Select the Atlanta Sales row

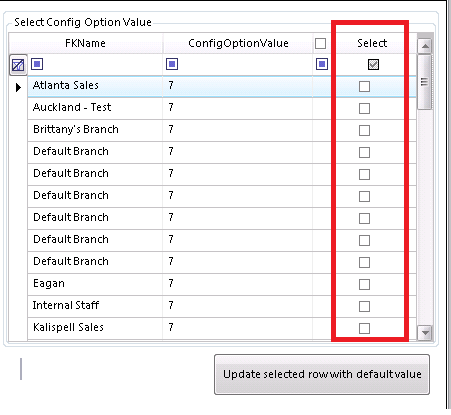[222, 86]
